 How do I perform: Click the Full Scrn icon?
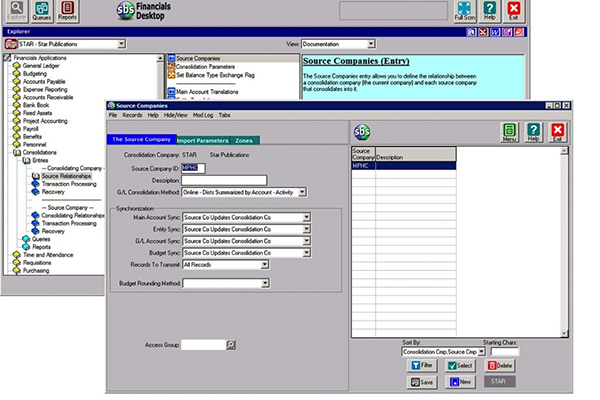[465, 10]
